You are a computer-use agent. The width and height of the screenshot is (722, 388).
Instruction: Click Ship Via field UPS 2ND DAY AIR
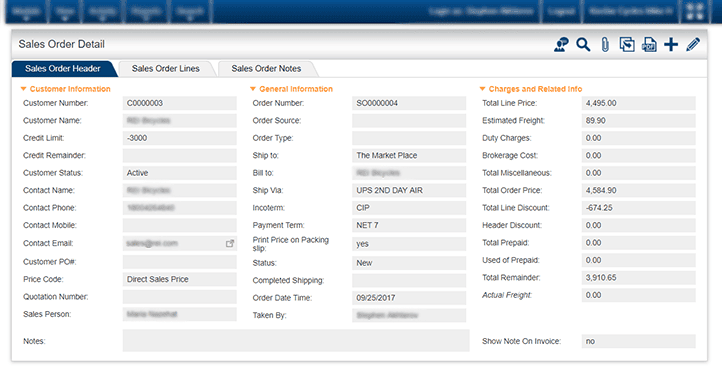point(409,191)
